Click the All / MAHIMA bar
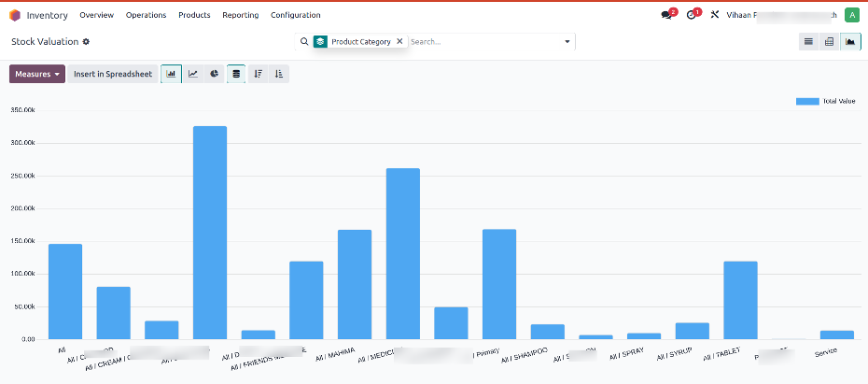868x384 pixels. [x=355, y=284]
